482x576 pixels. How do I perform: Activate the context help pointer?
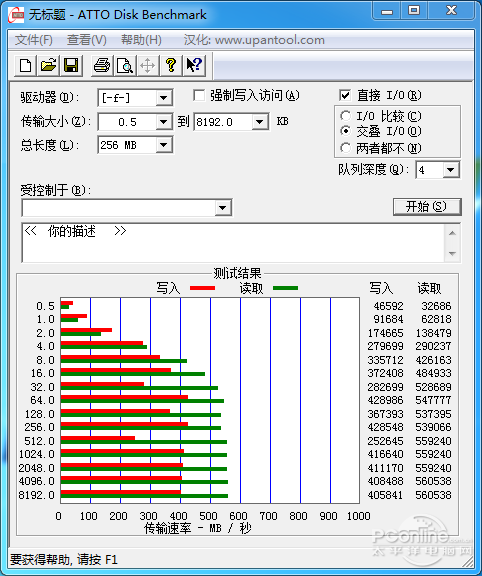tap(194, 66)
